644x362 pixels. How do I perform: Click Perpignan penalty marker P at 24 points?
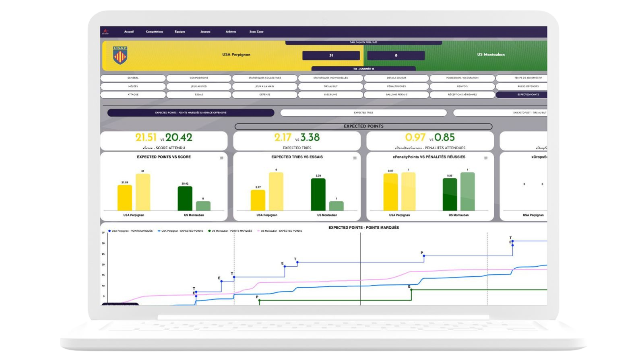click(424, 256)
